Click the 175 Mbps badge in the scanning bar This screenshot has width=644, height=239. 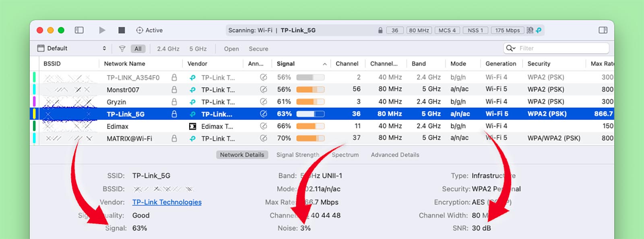tap(508, 30)
